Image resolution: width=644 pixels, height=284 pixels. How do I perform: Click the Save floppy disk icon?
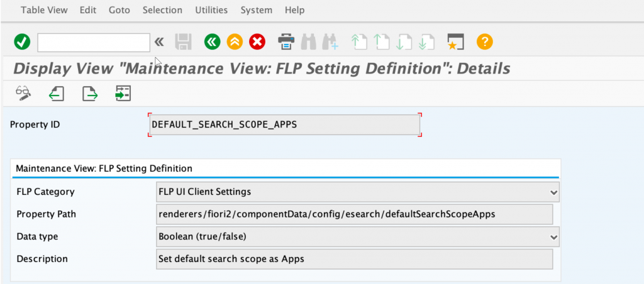(183, 42)
